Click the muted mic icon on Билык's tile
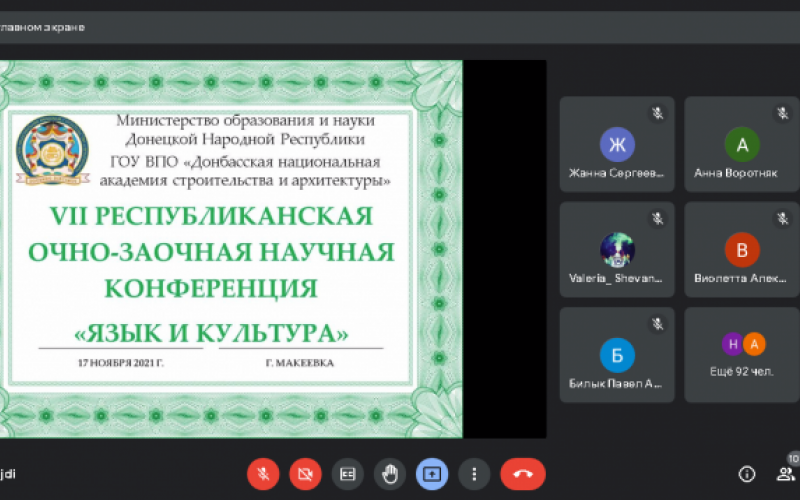The width and height of the screenshot is (800, 500). click(x=658, y=323)
